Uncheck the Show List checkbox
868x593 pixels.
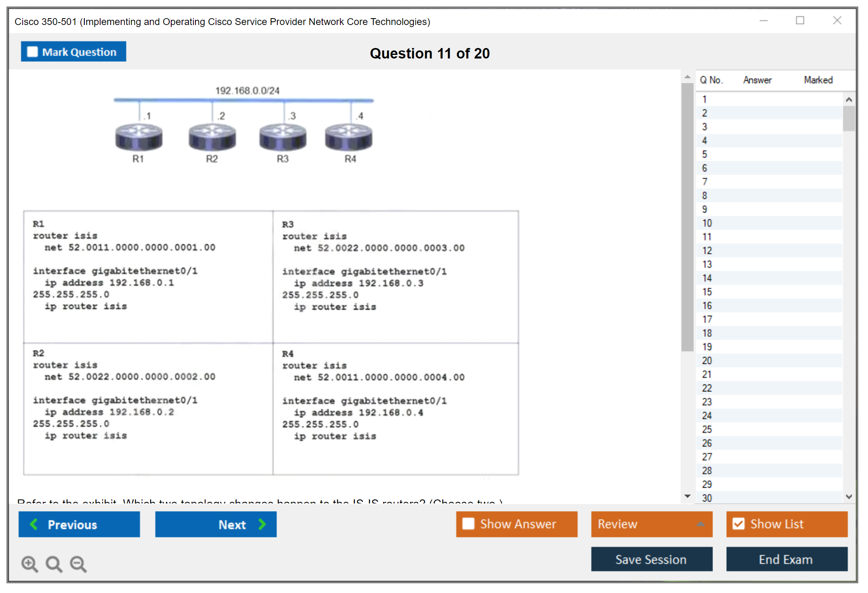tap(738, 524)
